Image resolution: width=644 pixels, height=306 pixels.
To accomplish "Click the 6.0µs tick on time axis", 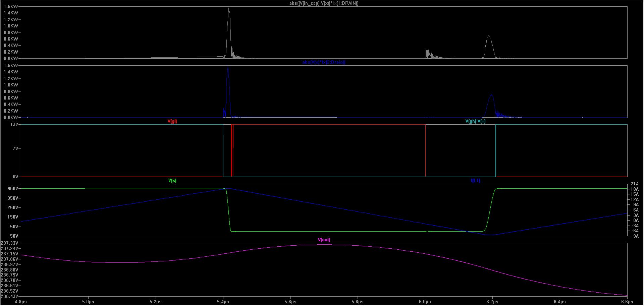I will (425, 302).
